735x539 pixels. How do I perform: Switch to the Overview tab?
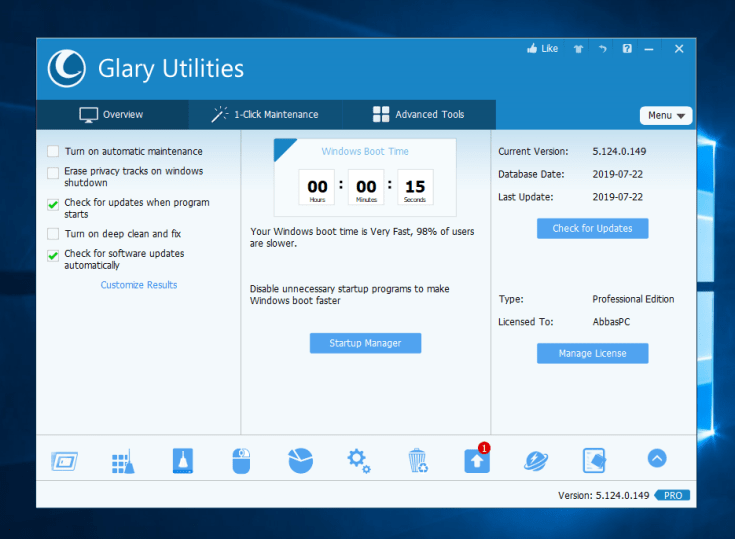[112, 114]
